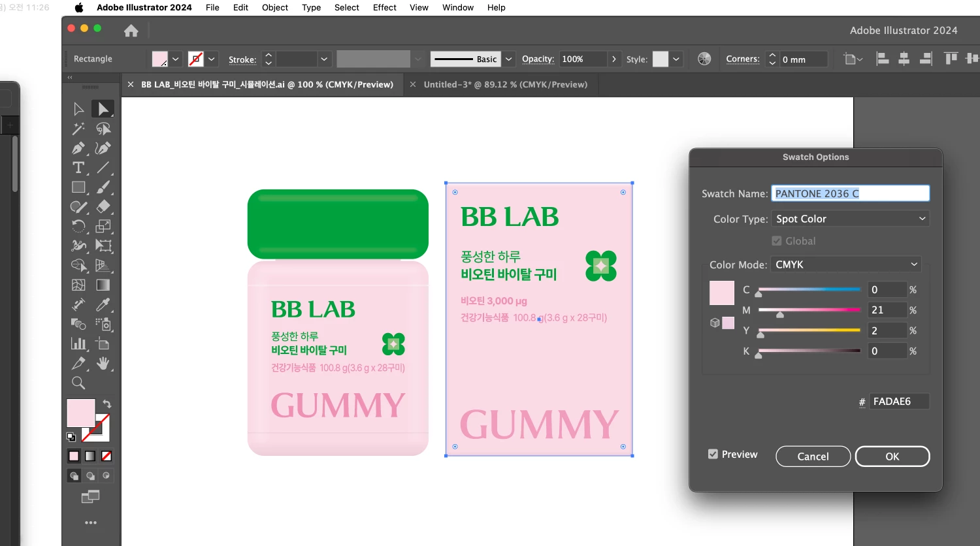Choose the Eyedropper tool

coord(103,305)
